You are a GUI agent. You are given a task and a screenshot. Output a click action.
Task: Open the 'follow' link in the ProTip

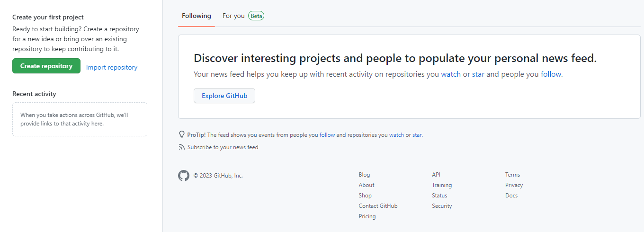327,135
